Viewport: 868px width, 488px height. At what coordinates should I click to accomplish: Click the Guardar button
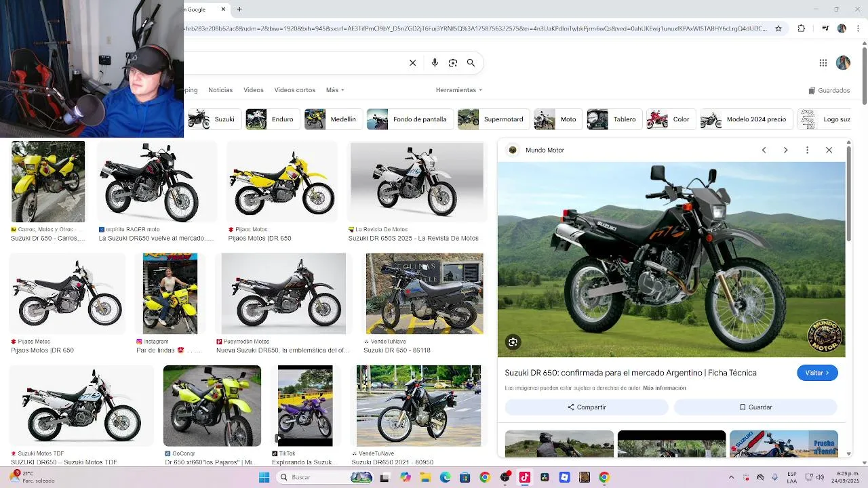click(x=755, y=407)
